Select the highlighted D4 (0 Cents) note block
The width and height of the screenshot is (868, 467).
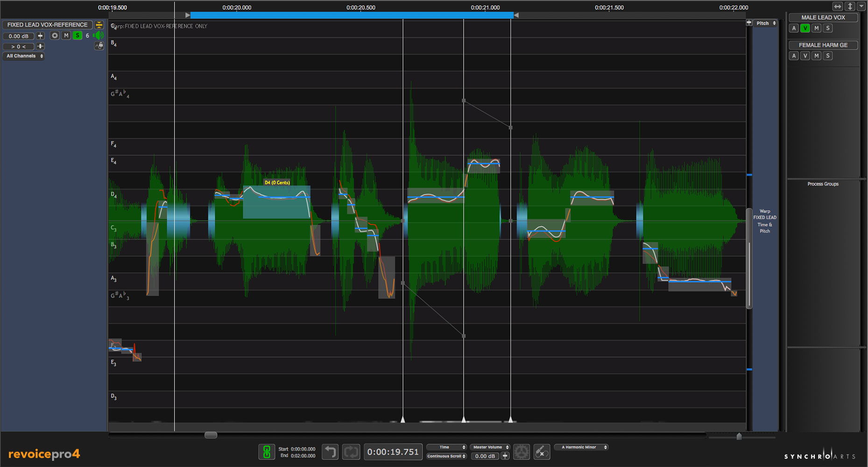coord(276,202)
